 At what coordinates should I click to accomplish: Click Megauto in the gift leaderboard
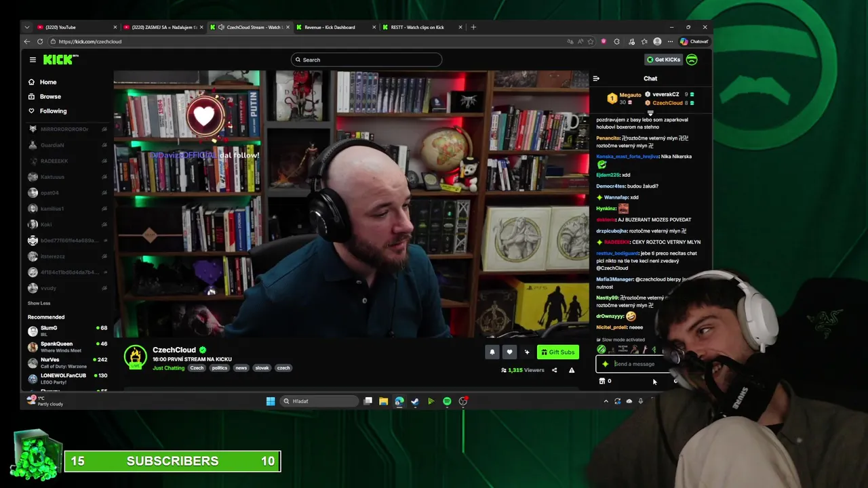(630, 96)
